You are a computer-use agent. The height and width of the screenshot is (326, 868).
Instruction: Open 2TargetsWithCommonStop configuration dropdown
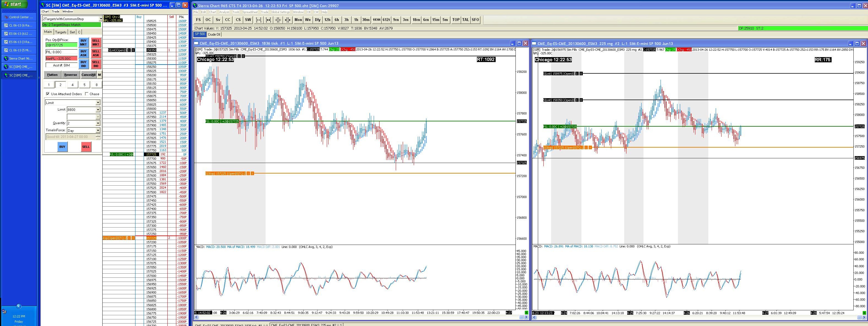[100, 19]
